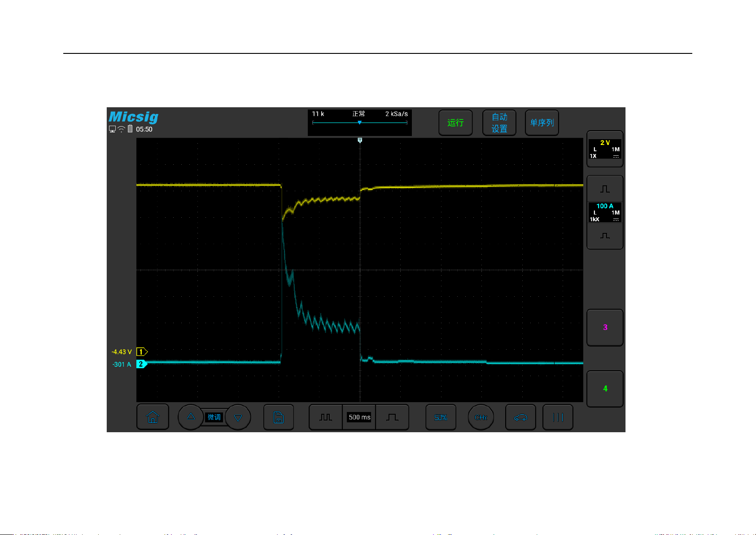
Task: Select the channel 2 ground marker
Action: point(142,364)
